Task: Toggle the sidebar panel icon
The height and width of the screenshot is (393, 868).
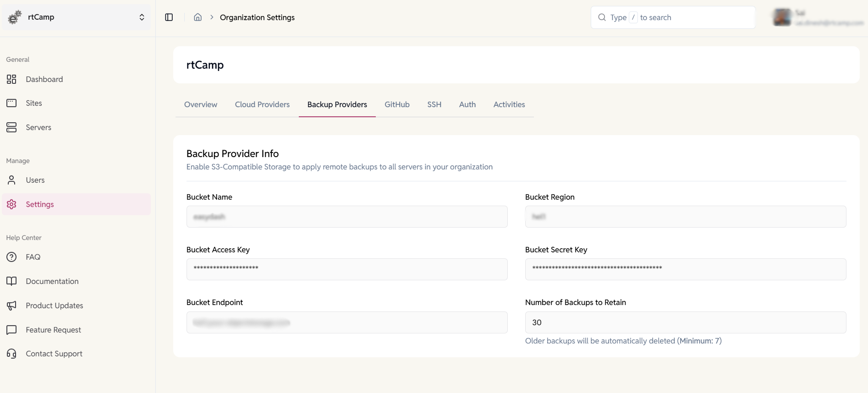Action: [169, 17]
